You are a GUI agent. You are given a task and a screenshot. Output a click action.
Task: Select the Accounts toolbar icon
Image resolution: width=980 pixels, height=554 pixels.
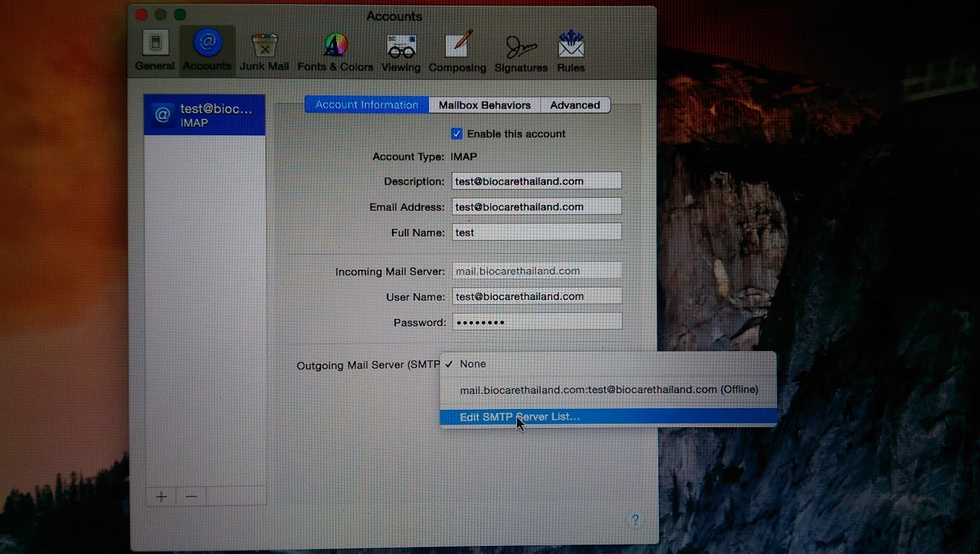(207, 51)
